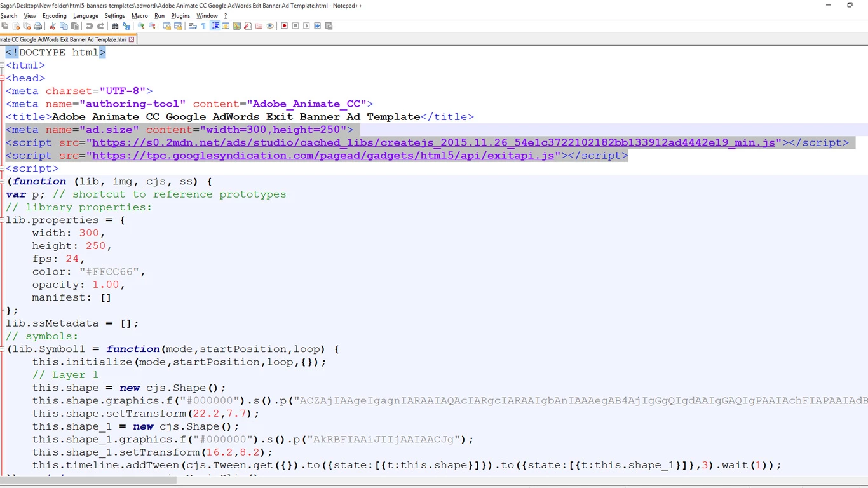Open the ? help menu
The width and height of the screenshot is (868, 488).
click(x=226, y=16)
